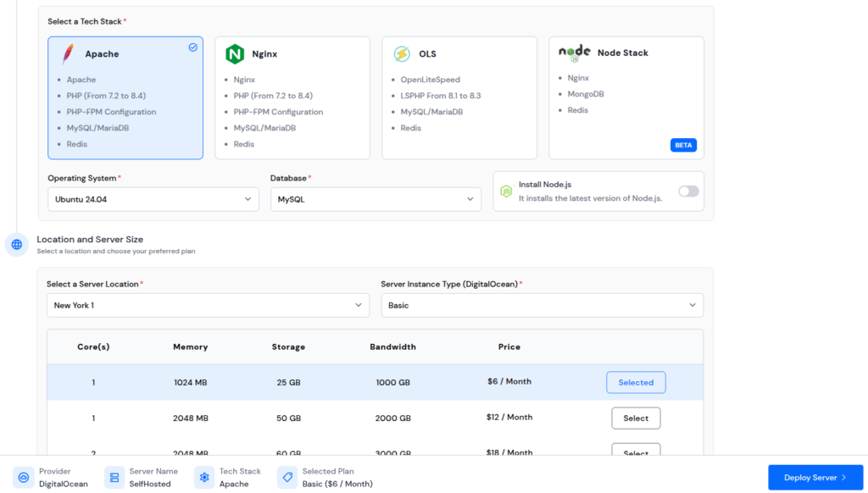The width and height of the screenshot is (868, 493).
Task: Click the Provider icon in the footer
Action: [x=23, y=478]
